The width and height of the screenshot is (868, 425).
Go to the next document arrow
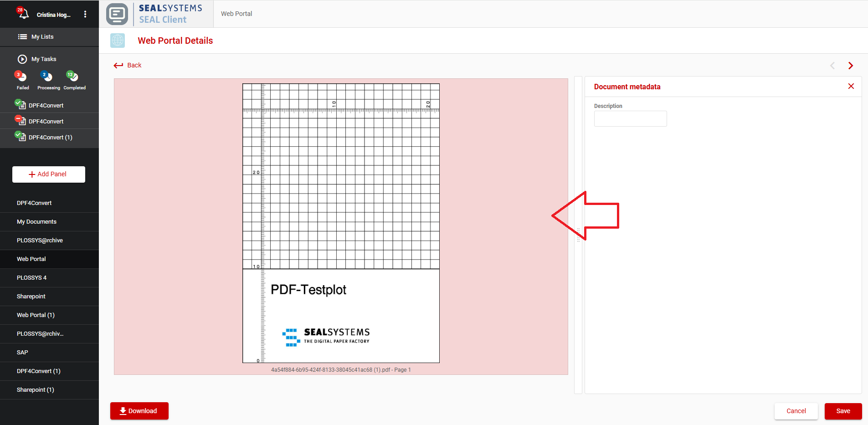tap(850, 66)
